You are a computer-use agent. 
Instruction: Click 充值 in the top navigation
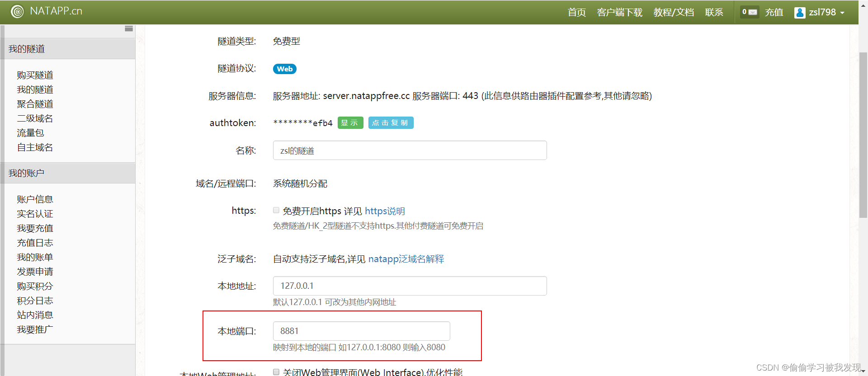(774, 12)
